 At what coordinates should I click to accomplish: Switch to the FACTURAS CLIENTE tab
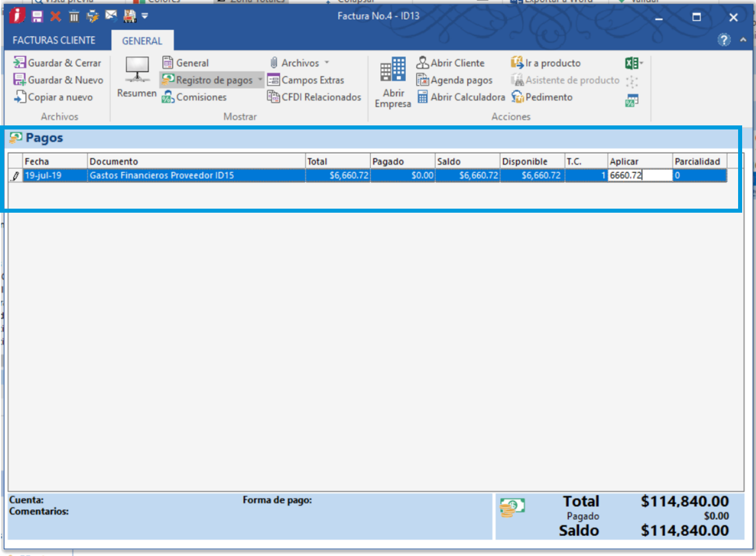click(x=54, y=40)
